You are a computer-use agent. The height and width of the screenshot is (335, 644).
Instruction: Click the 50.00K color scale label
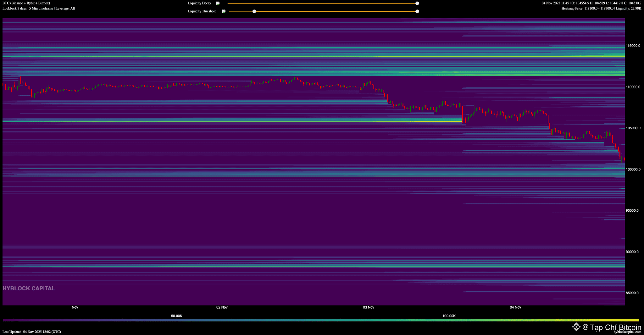176,316
